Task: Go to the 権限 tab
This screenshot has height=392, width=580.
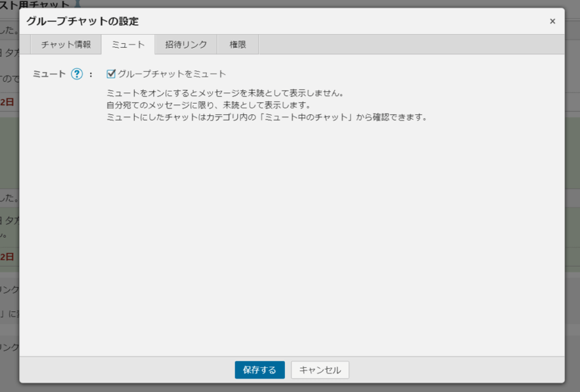Action: click(x=238, y=45)
